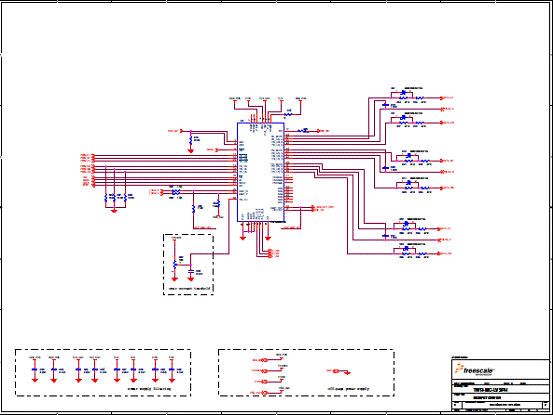The image size is (553, 415).
Task: Click the top-right diode and resistor output network
Action: [408, 95]
